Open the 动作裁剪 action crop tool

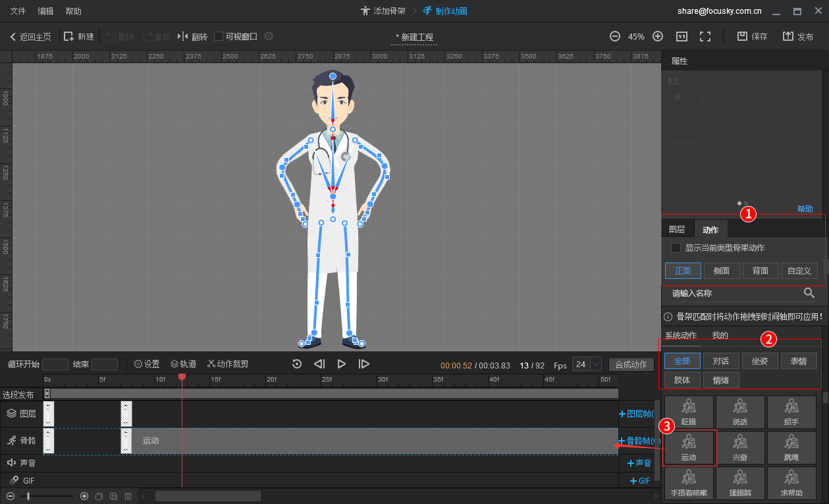pos(228,364)
